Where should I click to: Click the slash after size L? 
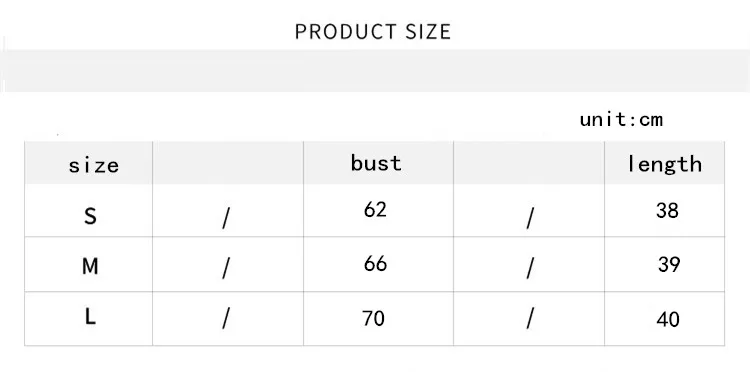pos(226,318)
